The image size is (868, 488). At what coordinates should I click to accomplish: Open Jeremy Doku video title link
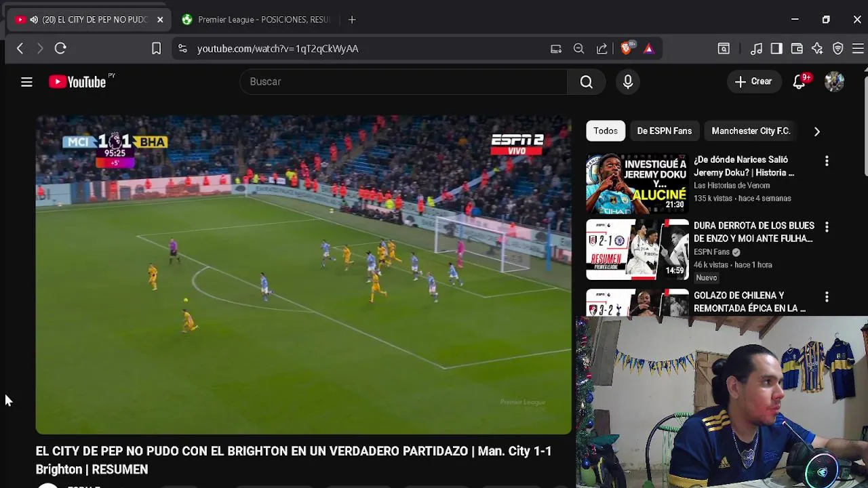point(744,166)
